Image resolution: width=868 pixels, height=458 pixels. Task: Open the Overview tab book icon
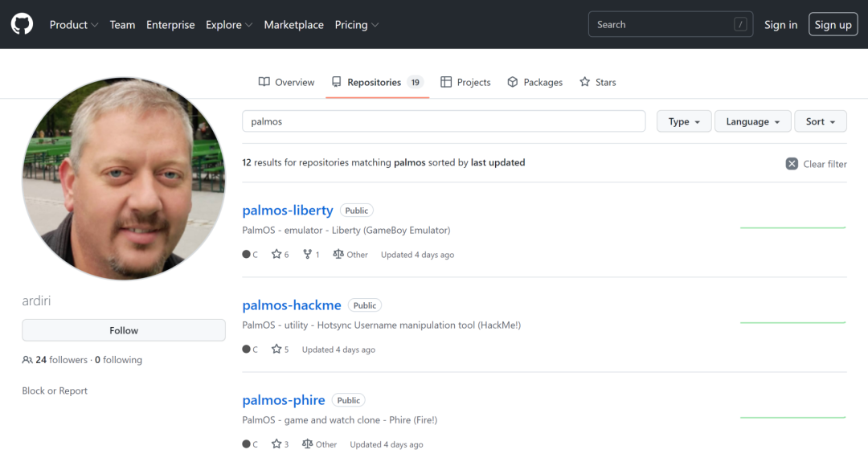264,82
